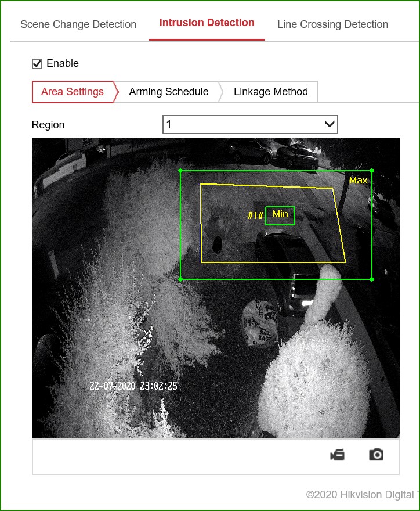This screenshot has height=511, width=420.
Task: Click bottom-left corner handle of green Max rectangle
Action: point(180,279)
